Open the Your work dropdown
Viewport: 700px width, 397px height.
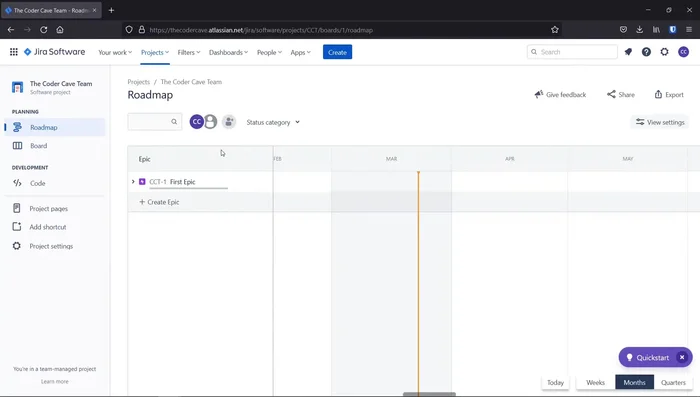[115, 52]
